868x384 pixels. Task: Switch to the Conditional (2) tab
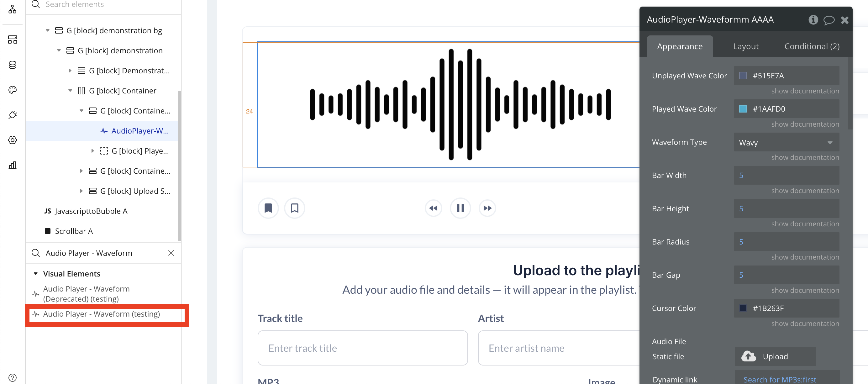[x=812, y=46]
